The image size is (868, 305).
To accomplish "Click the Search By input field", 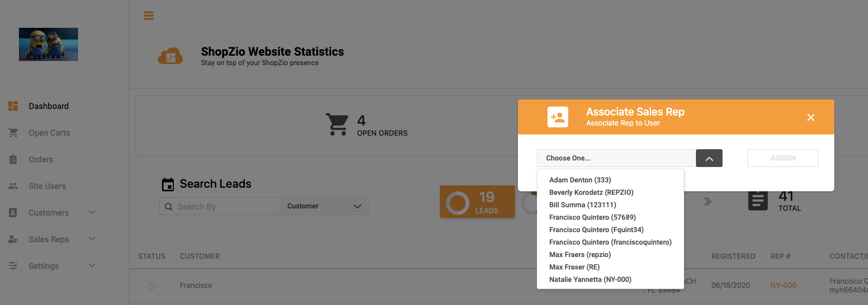I will [219, 206].
